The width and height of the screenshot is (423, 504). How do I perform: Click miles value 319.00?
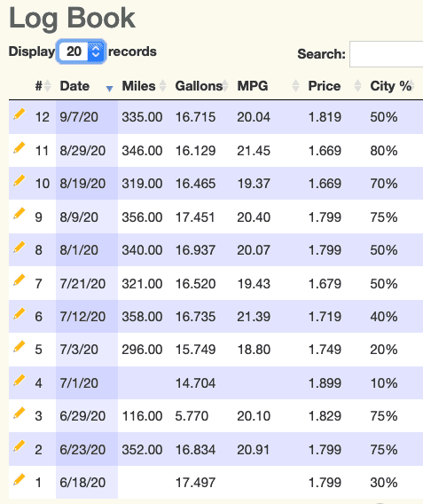pos(142,184)
